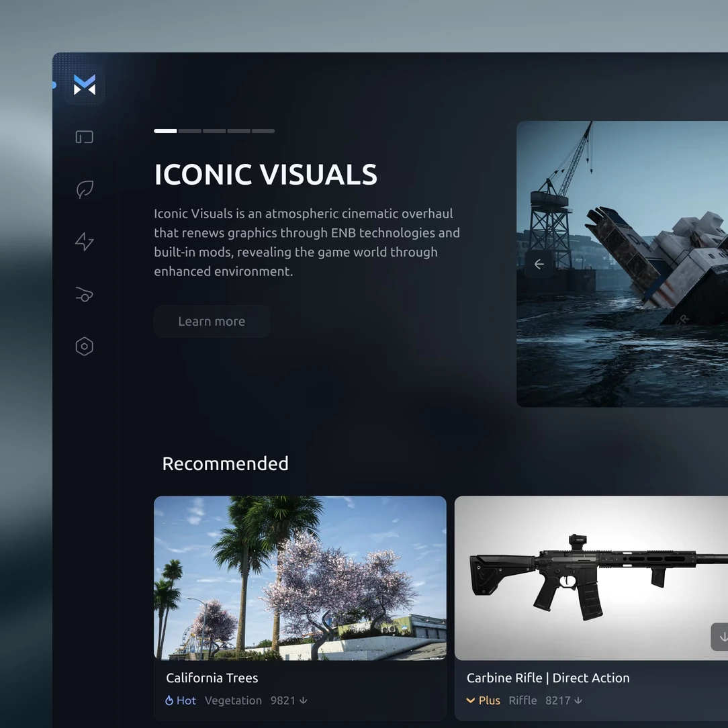Click the left arrow on ship image

pos(539,264)
